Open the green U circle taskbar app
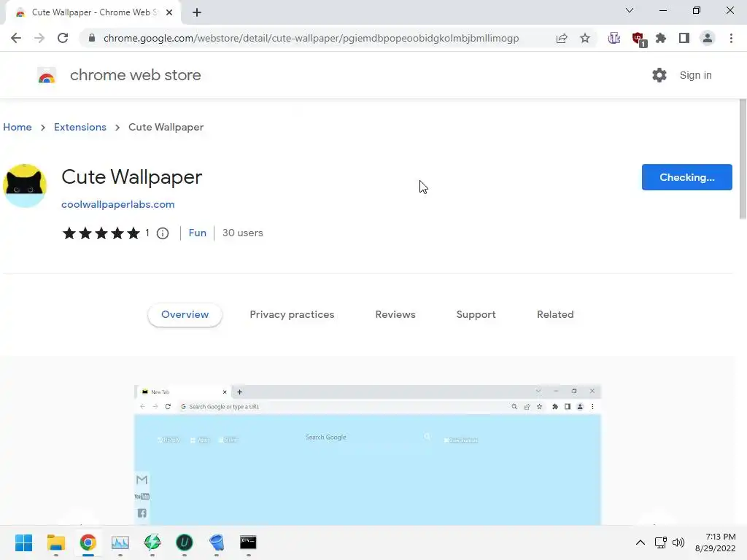Viewport: 747px width, 560px height. [x=185, y=542]
